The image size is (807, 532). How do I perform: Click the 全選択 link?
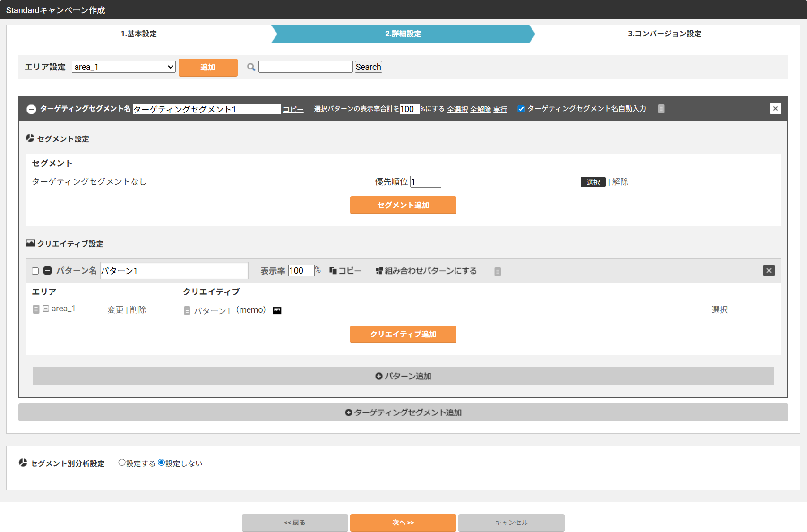[457, 109]
